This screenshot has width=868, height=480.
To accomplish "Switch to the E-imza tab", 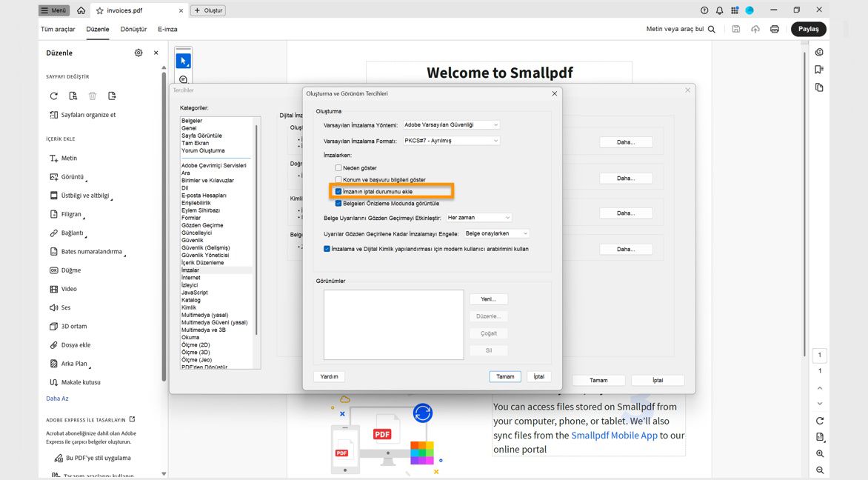I will (167, 29).
